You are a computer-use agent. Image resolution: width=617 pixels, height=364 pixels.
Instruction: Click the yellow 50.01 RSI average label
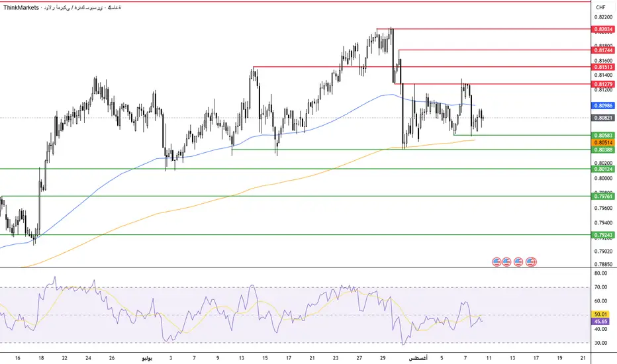point(600,314)
